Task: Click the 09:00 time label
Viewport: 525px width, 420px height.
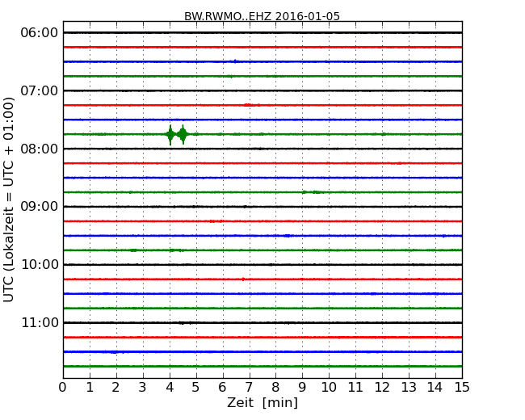Action: coord(40,207)
